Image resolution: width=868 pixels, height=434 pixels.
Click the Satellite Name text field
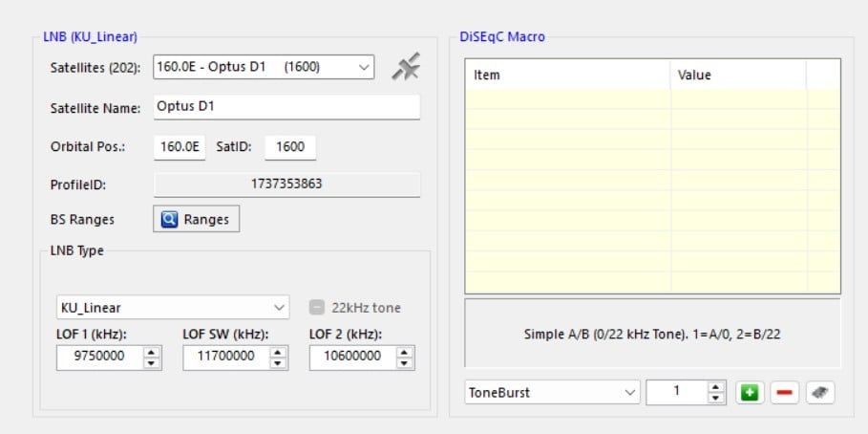286,107
